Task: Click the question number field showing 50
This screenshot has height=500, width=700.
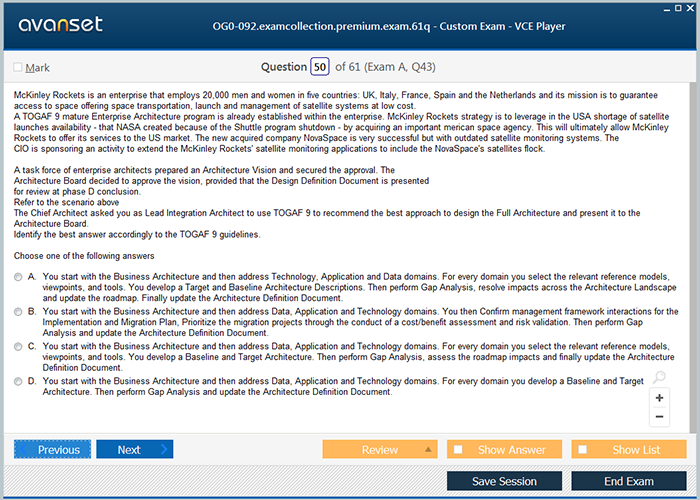Action: (x=320, y=67)
